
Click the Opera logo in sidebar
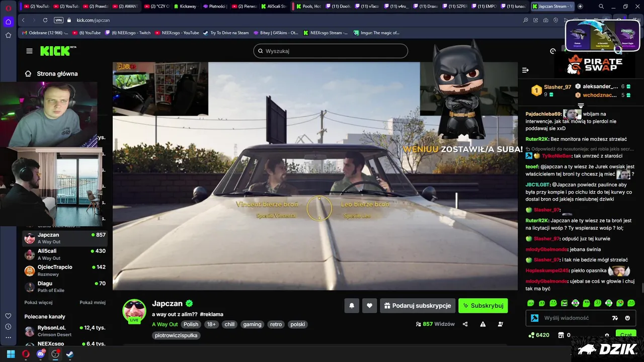tap(8, 8)
